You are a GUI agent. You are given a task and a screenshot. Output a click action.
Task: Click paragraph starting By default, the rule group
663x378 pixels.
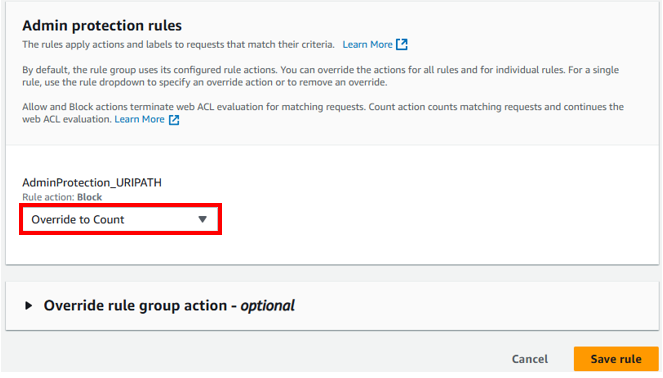tap(321, 76)
